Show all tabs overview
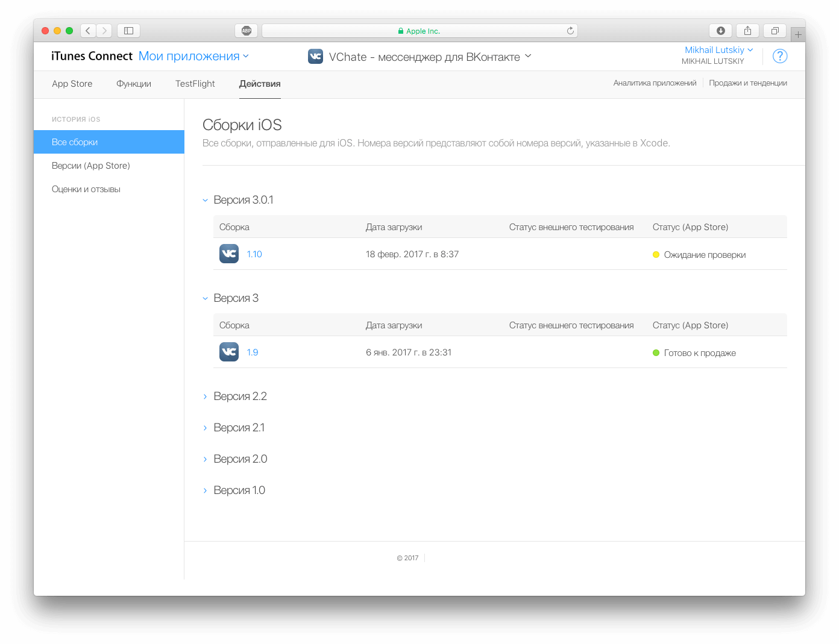 pyautogui.click(x=775, y=31)
